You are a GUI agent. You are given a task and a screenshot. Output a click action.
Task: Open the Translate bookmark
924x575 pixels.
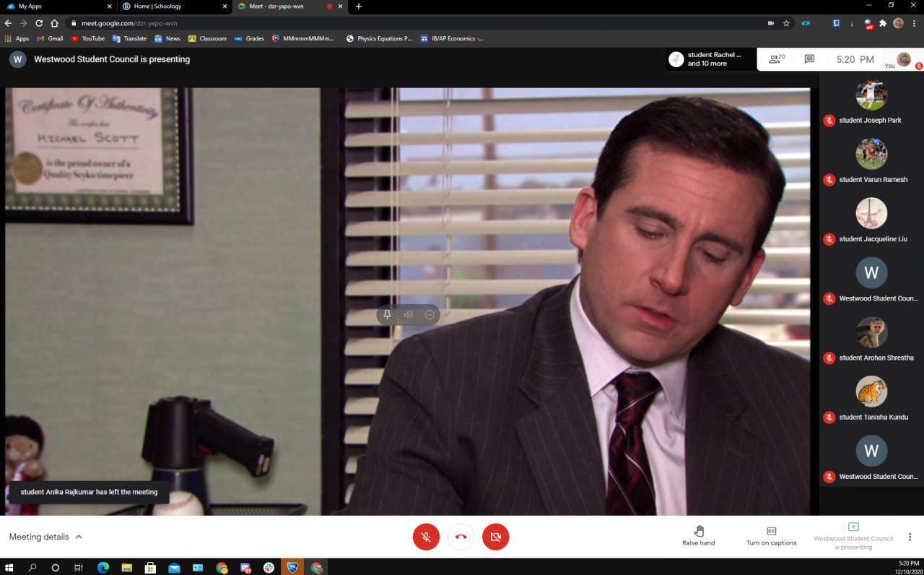point(130,38)
